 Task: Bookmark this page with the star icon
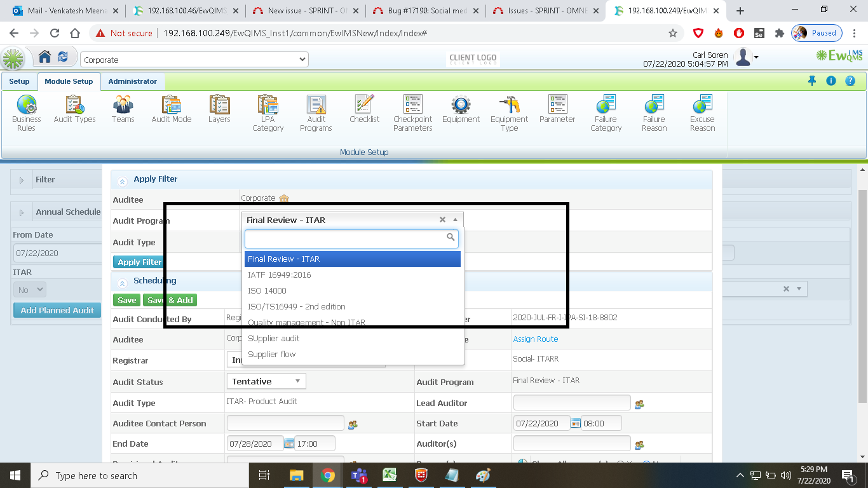pyautogui.click(x=673, y=33)
